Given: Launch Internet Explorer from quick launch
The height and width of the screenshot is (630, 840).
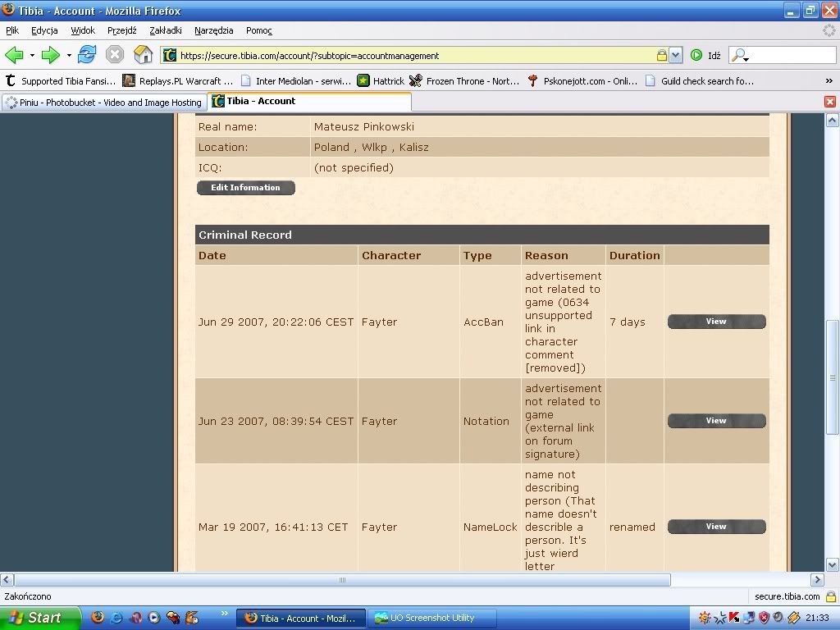Looking at the screenshot, I should [116, 617].
